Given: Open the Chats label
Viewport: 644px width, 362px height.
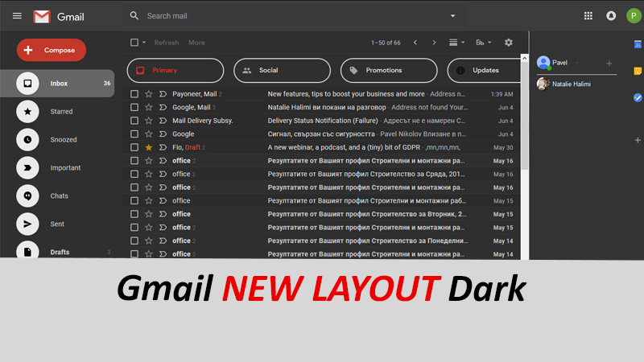Looking at the screenshot, I should pos(57,195).
